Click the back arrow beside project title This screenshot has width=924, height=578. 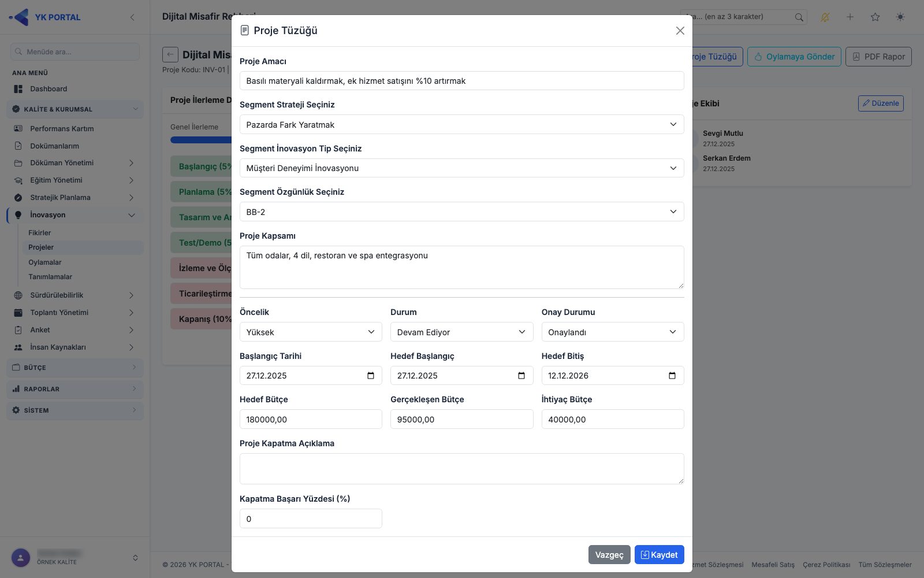coord(170,55)
